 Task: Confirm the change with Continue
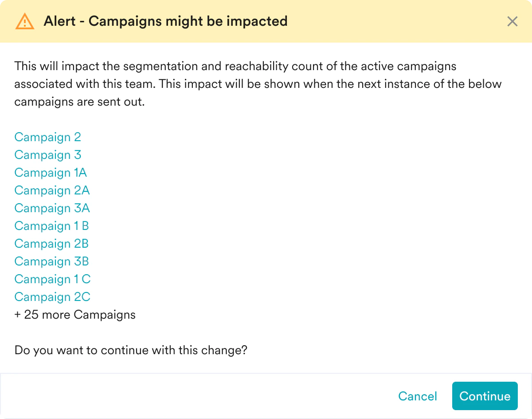click(485, 396)
